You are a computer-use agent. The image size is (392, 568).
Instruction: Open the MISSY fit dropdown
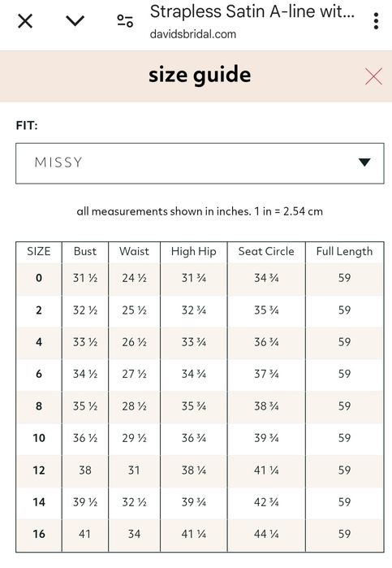200,163
